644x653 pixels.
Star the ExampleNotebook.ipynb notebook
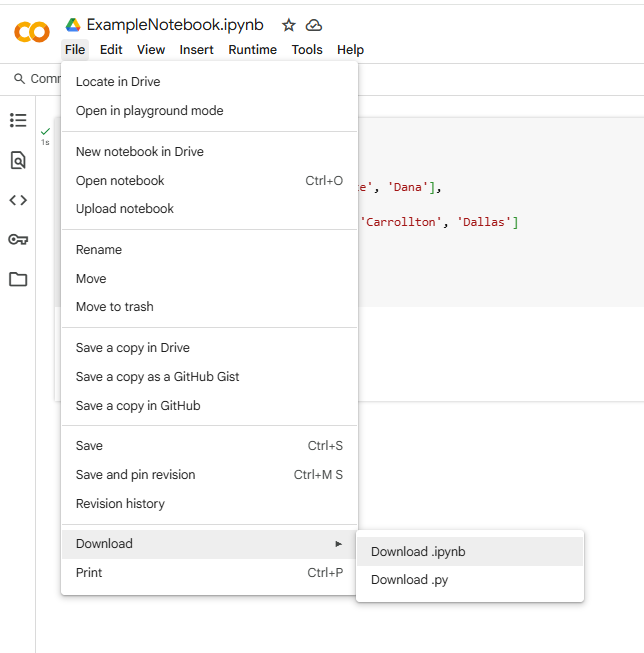(x=289, y=25)
